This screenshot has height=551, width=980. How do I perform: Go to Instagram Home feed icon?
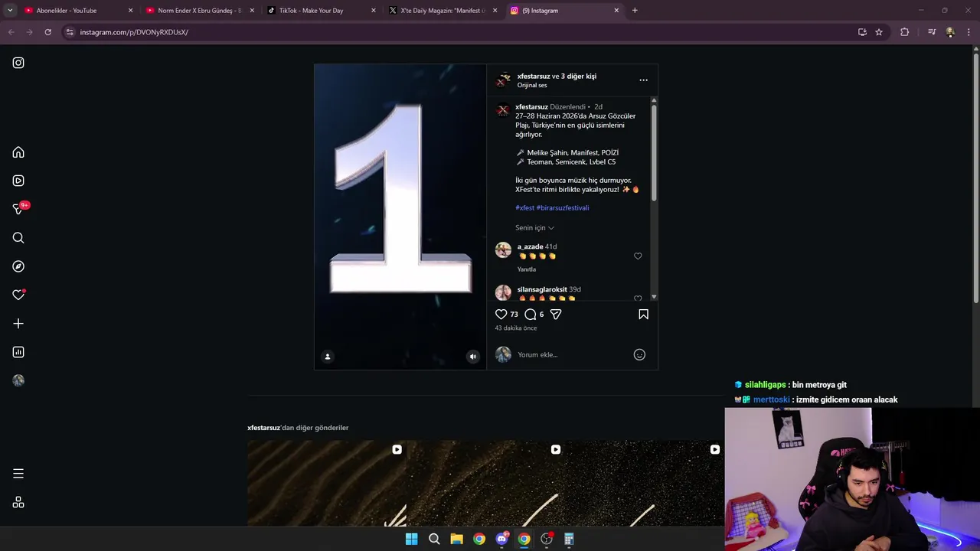pyautogui.click(x=18, y=152)
